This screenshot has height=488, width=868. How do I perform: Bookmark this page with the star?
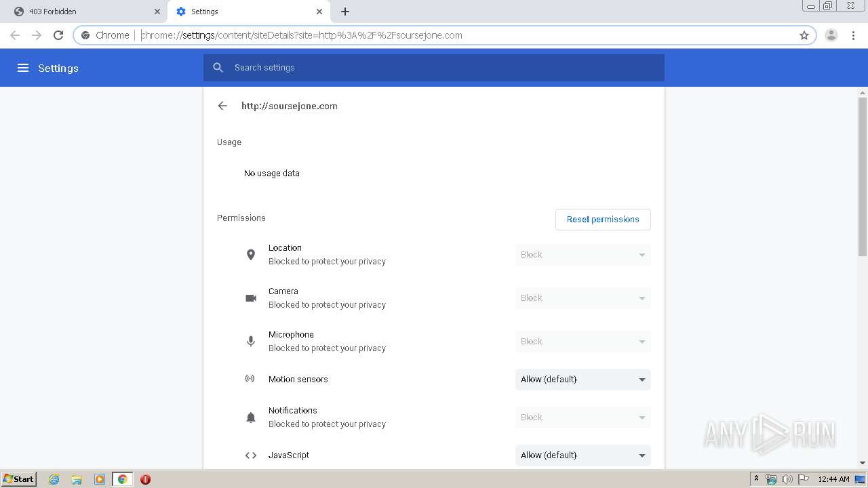click(x=804, y=35)
